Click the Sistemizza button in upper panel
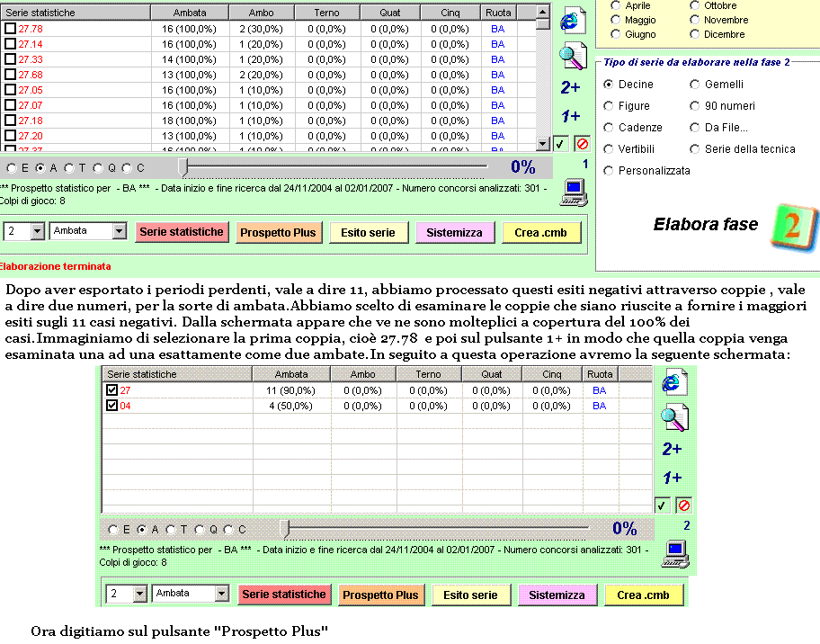Viewport: 820px width, 644px height. (454, 233)
